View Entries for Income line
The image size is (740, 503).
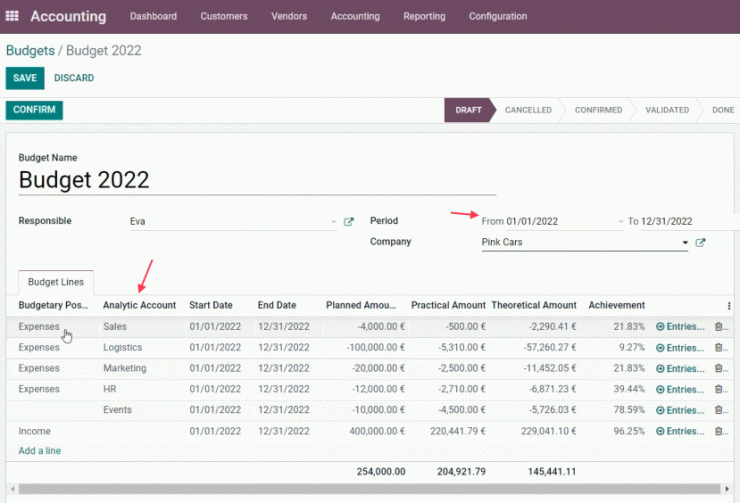(x=680, y=431)
